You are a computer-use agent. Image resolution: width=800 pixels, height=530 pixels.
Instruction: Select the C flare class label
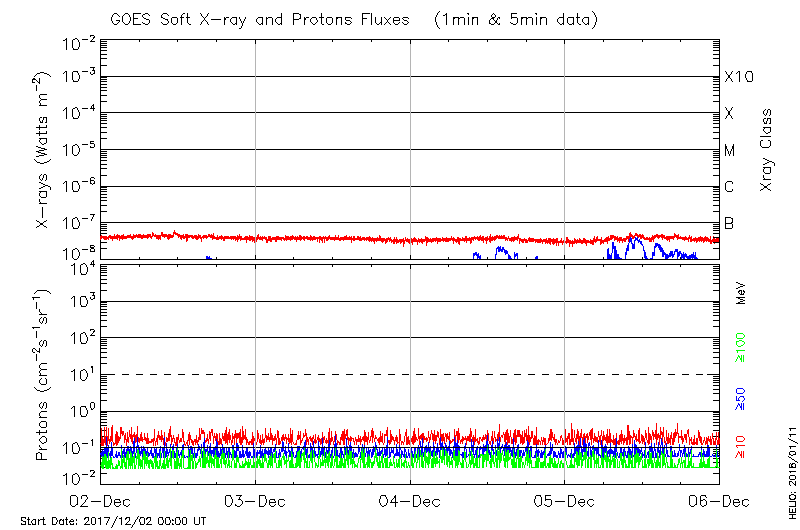pos(729,187)
